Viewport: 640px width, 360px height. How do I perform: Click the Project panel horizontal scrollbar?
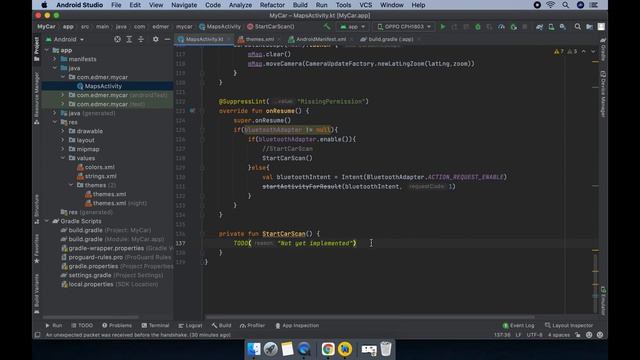pos(91,317)
